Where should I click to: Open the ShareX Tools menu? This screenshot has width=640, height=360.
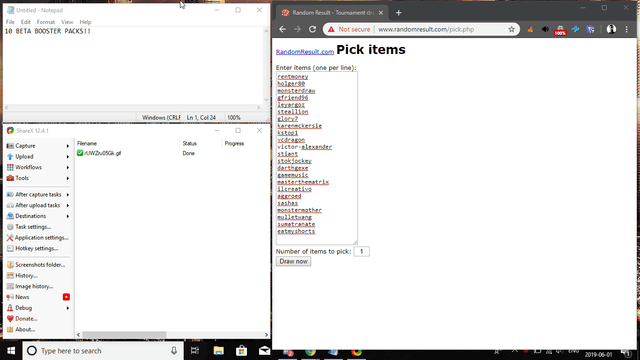(22, 178)
